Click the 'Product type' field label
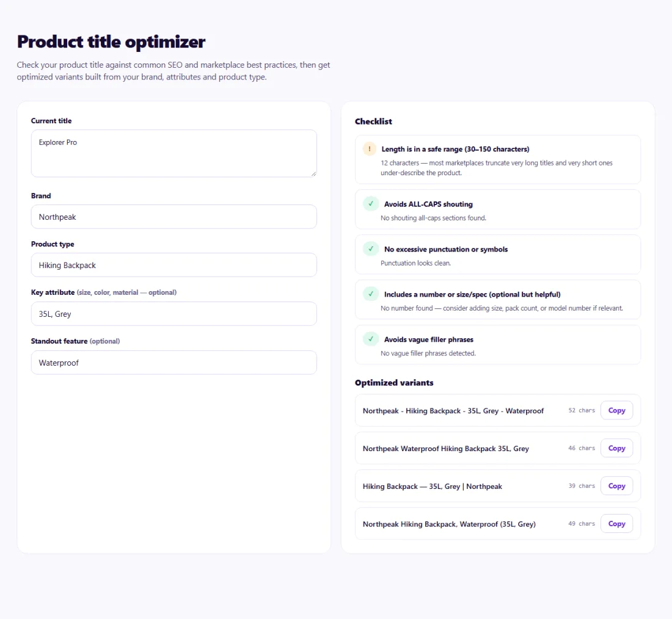 point(53,244)
